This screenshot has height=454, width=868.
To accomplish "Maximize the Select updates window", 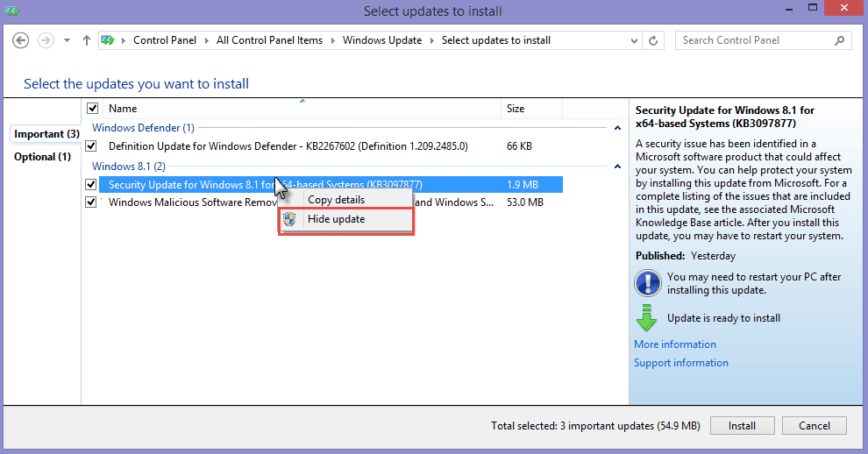I will click(813, 8).
